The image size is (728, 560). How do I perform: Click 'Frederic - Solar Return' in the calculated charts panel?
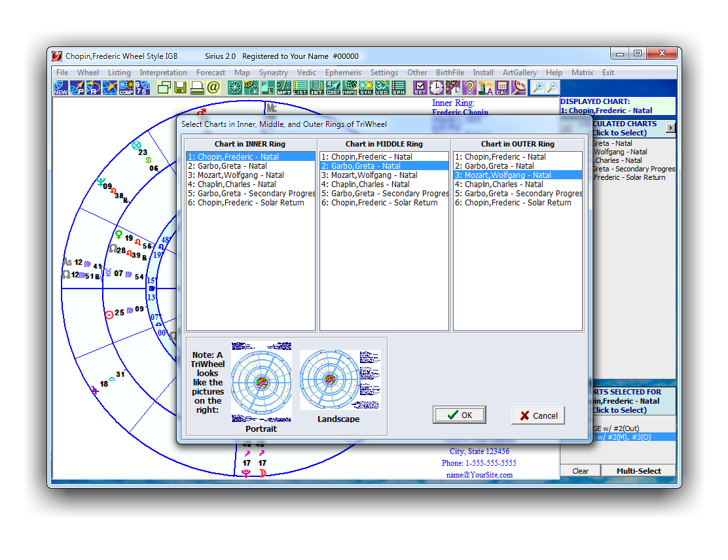(630, 177)
